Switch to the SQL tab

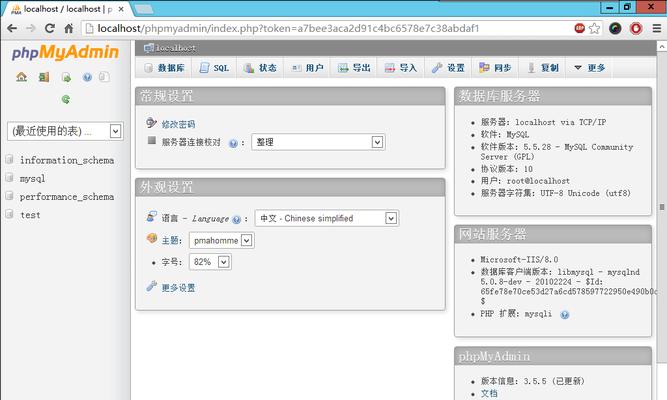pyautogui.click(x=214, y=68)
